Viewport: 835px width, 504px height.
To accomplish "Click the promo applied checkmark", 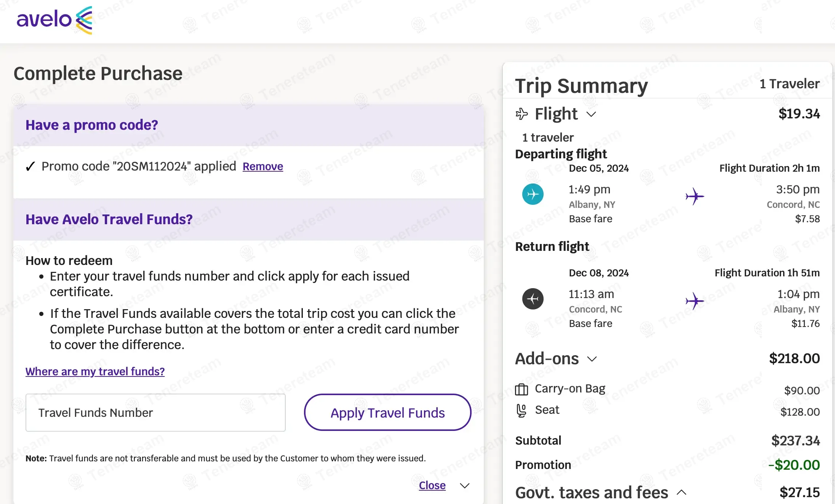I will (x=30, y=166).
